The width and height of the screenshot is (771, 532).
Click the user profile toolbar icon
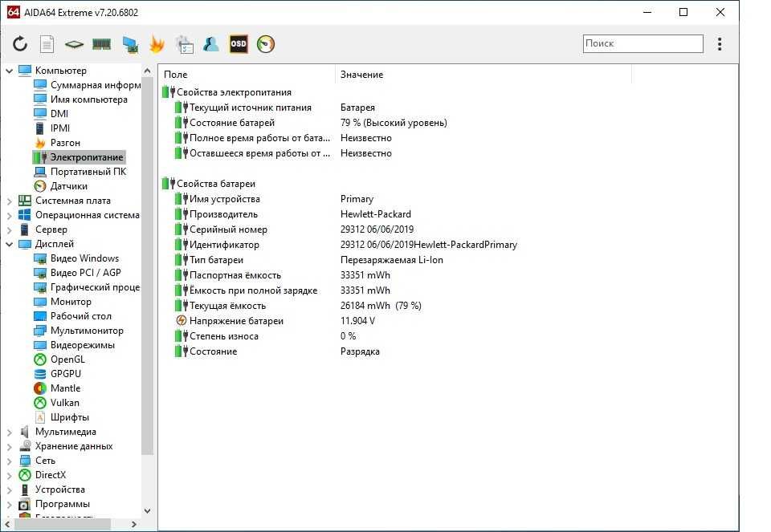[211, 44]
